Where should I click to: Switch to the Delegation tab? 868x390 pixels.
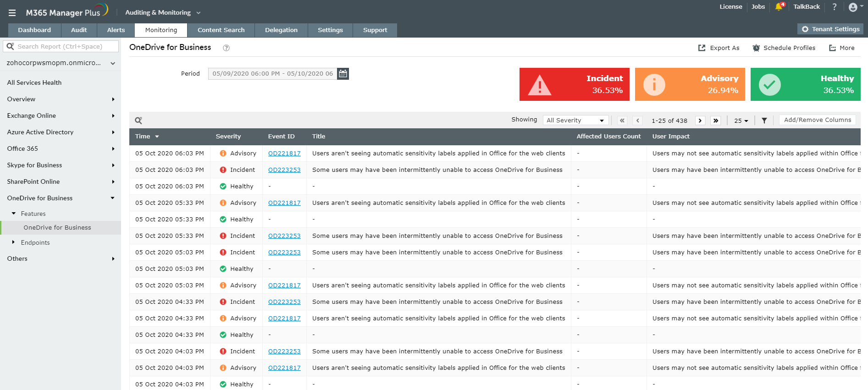281,30
